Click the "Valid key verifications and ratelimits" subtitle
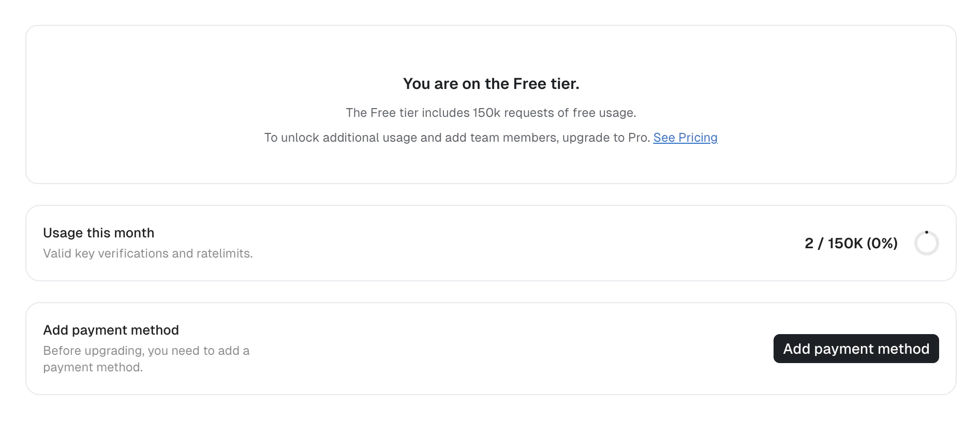The width and height of the screenshot is (980, 421). click(148, 253)
